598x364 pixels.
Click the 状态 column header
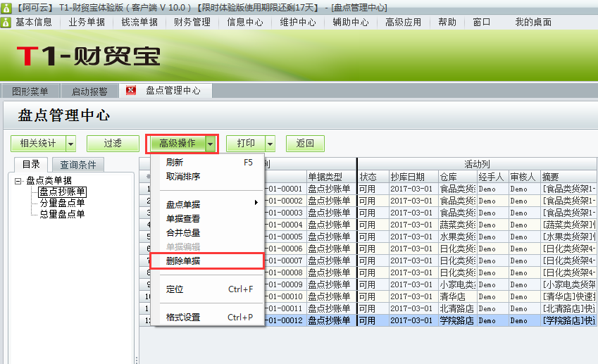pos(373,177)
